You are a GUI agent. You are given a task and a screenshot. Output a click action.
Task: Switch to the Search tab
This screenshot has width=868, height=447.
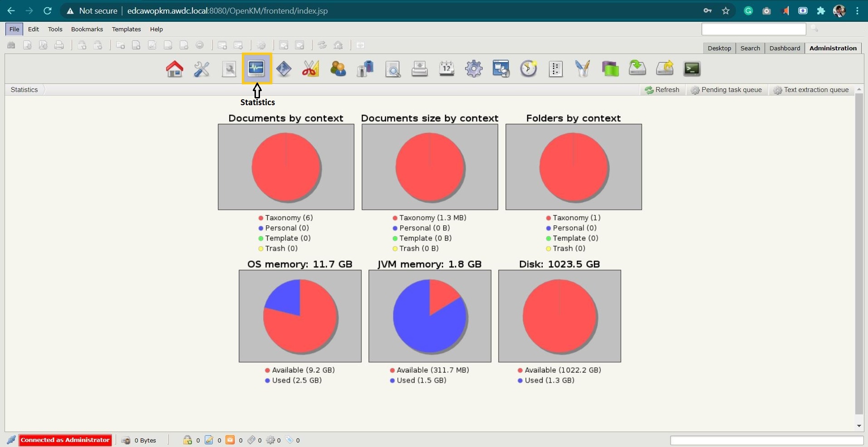tap(750, 48)
